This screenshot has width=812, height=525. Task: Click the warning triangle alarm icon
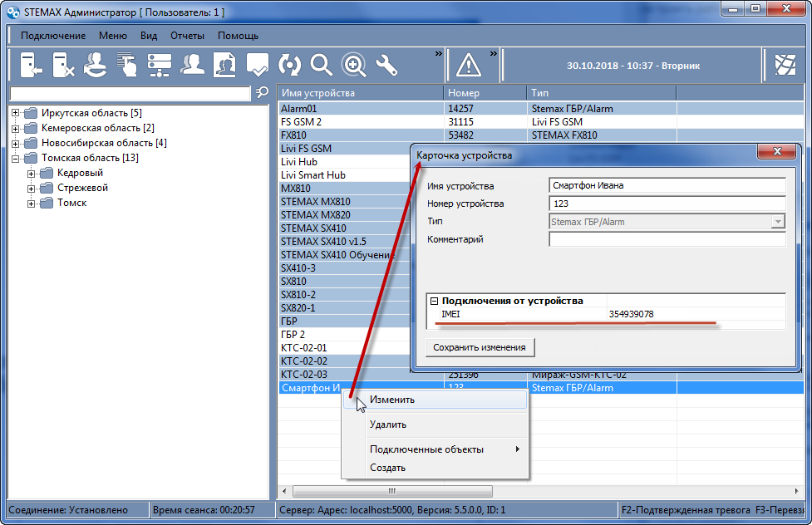pyautogui.click(x=469, y=66)
